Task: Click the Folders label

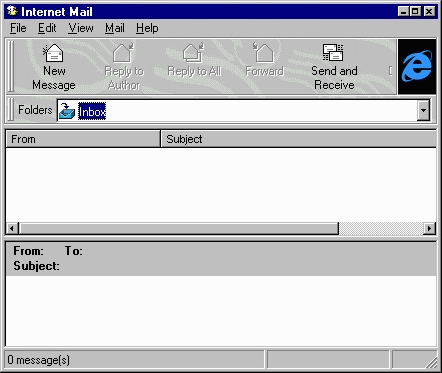Action: point(35,110)
